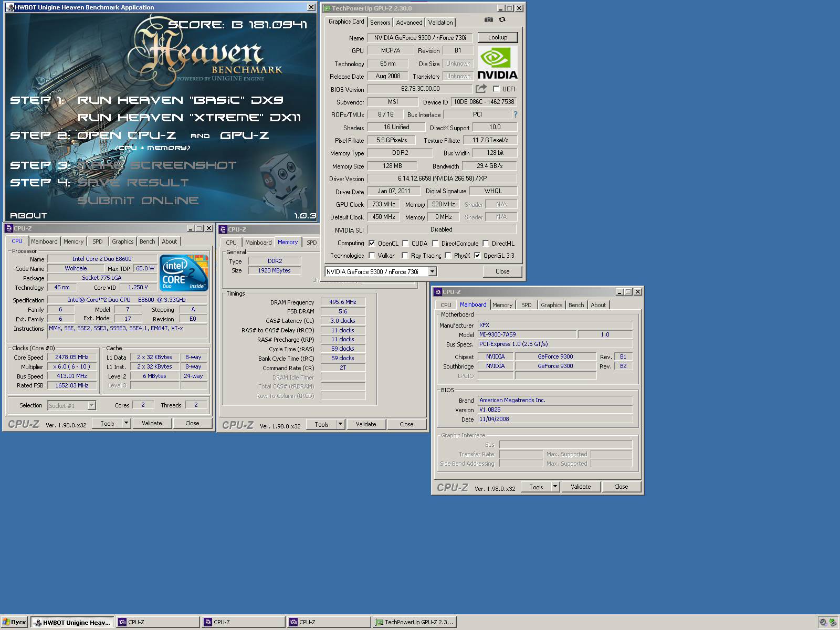Screen dimensions: 840x630
Task: Open the Tools dropdown arrow in CPU-Z CPU window
Action: 126,423
